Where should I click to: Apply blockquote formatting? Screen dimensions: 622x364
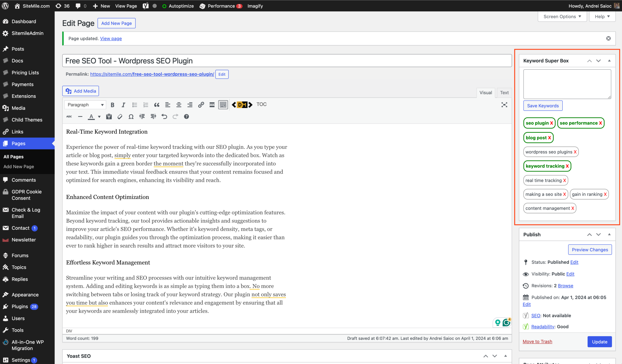click(157, 105)
